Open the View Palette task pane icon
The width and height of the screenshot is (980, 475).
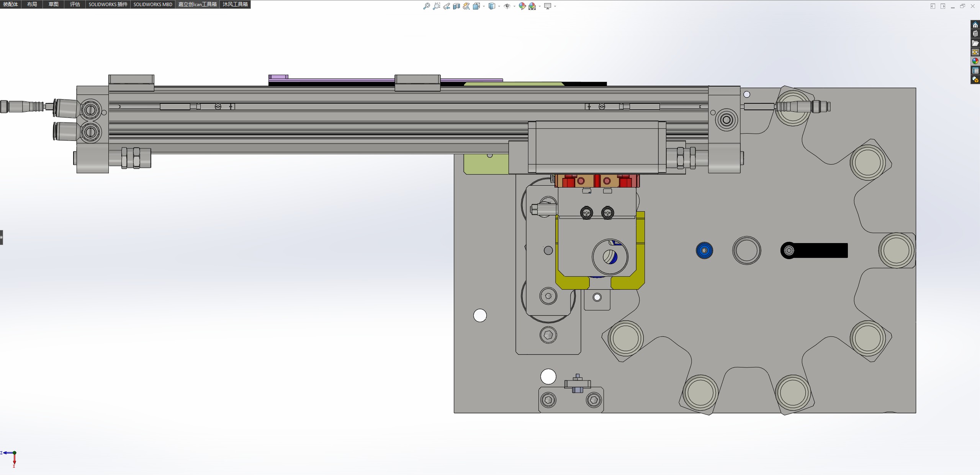coord(975,52)
